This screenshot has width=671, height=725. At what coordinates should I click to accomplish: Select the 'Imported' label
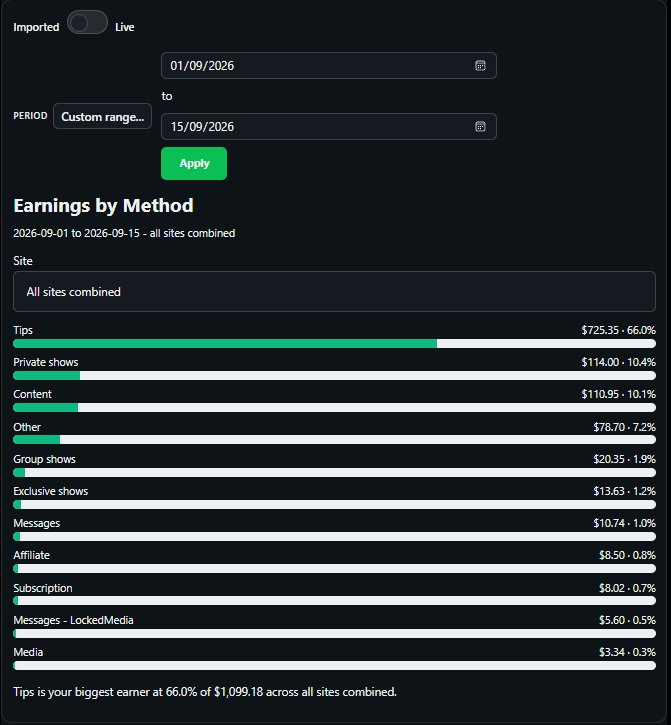pos(36,27)
